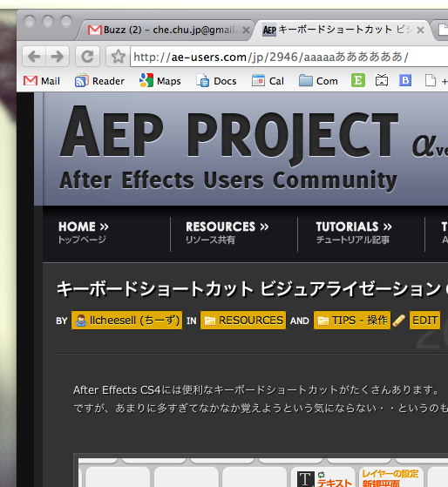The width and height of the screenshot is (448, 487).
Task: Open the Maps bookmark
Action: [160, 81]
